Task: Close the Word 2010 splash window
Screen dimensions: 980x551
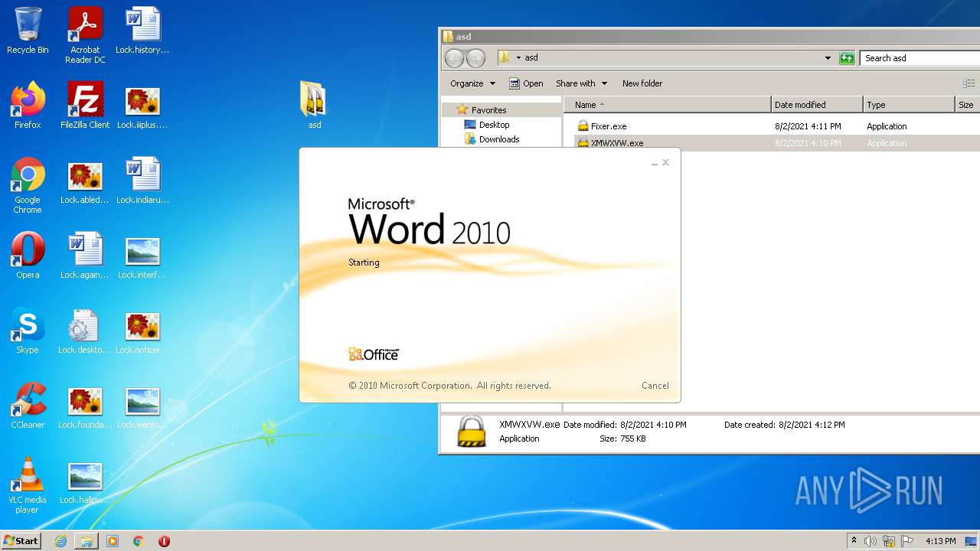Action: (x=666, y=162)
